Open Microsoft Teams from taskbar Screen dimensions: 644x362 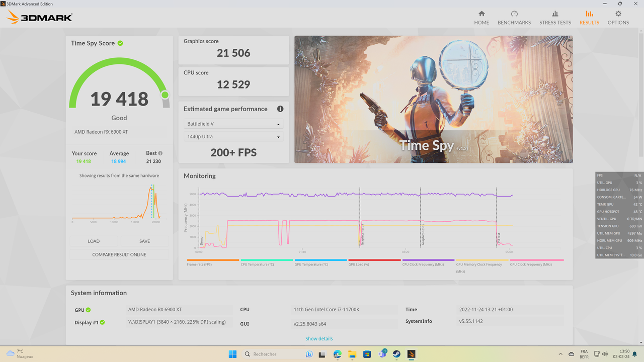pyautogui.click(x=382, y=354)
